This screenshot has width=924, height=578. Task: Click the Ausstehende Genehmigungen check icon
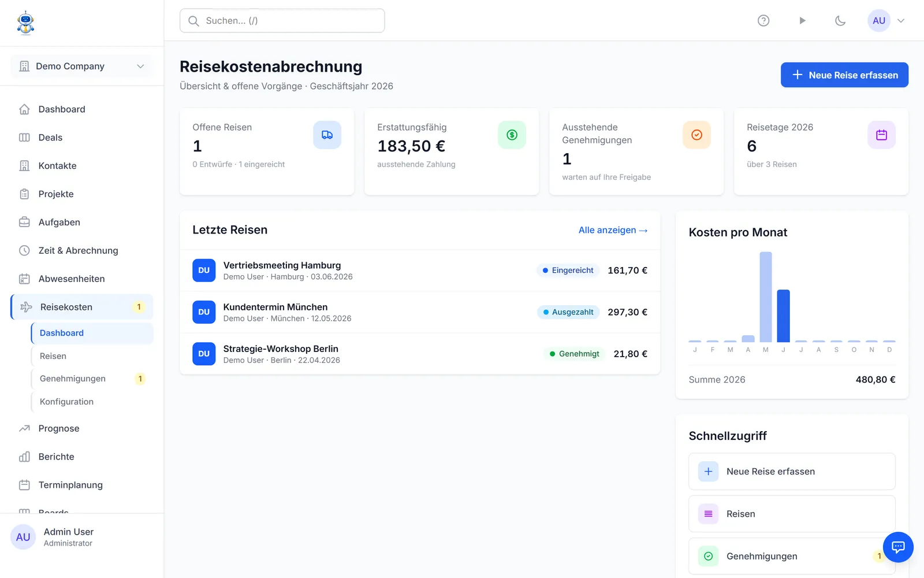click(x=696, y=135)
